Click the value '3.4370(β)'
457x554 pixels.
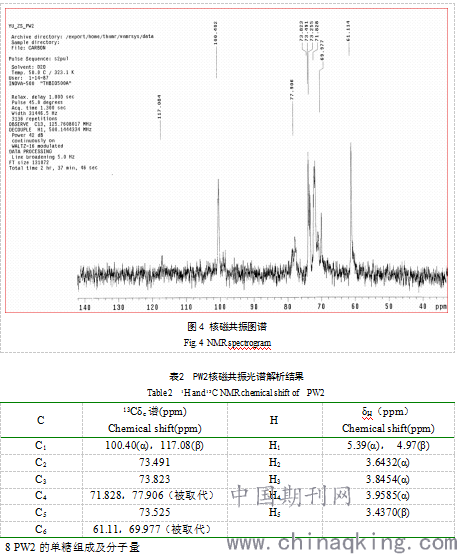point(388,512)
